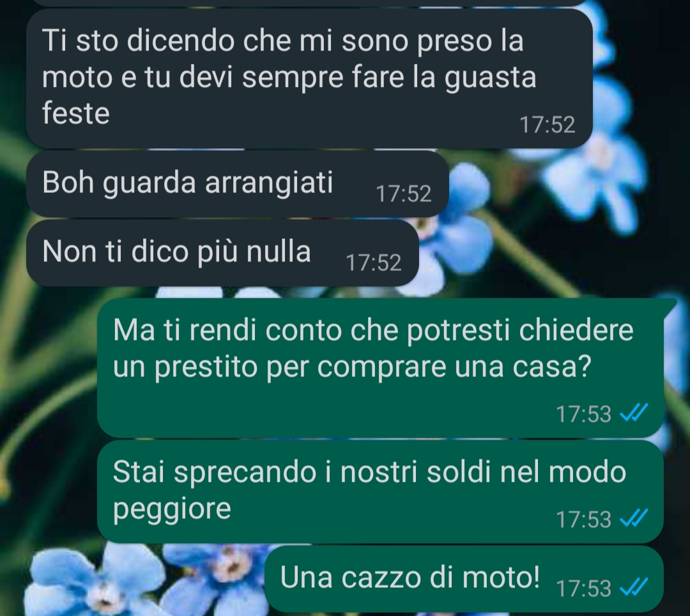The height and width of the screenshot is (616, 690).
Task: Tap the word "peggiore" in the green bubble
Action: tap(172, 511)
